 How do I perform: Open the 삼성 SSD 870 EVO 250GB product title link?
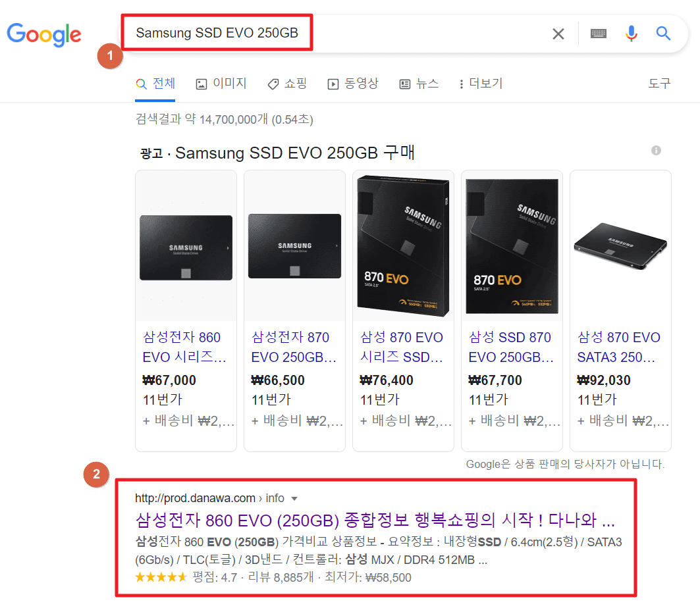click(x=511, y=347)
